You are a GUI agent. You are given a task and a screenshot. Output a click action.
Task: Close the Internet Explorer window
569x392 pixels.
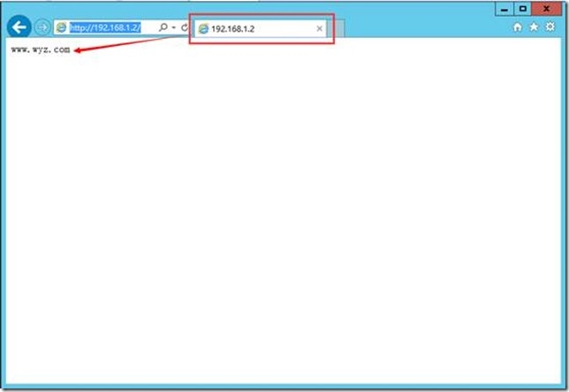tap(547, 9)
